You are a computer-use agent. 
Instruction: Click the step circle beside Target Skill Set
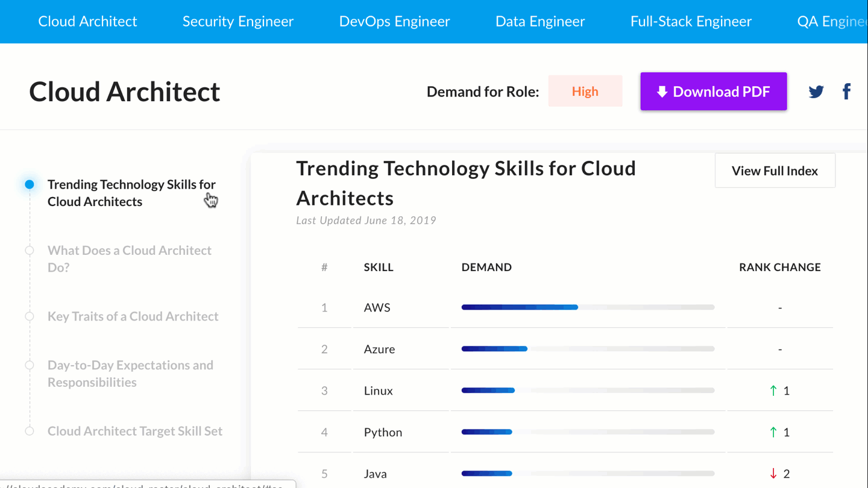pyautogui.click(x=30, y=431)
